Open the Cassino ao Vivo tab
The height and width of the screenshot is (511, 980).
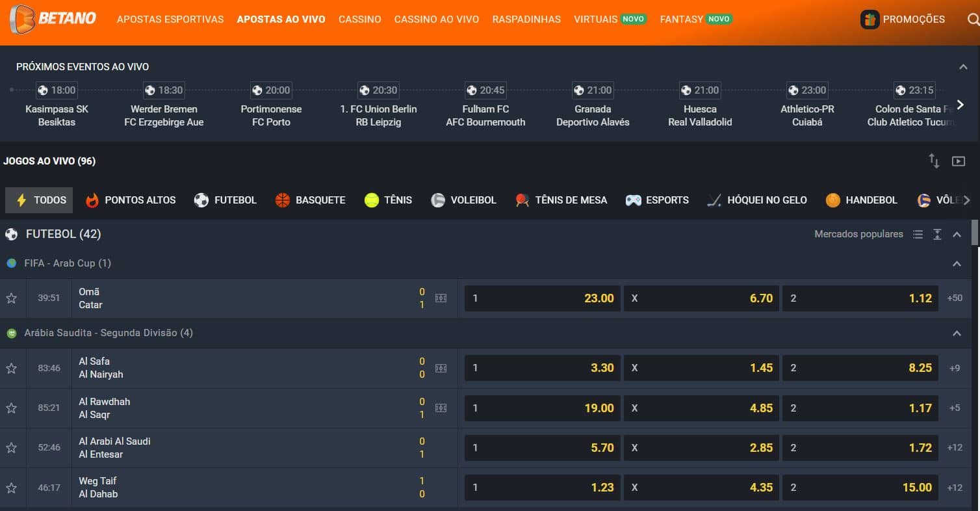[x=437, y=20]
